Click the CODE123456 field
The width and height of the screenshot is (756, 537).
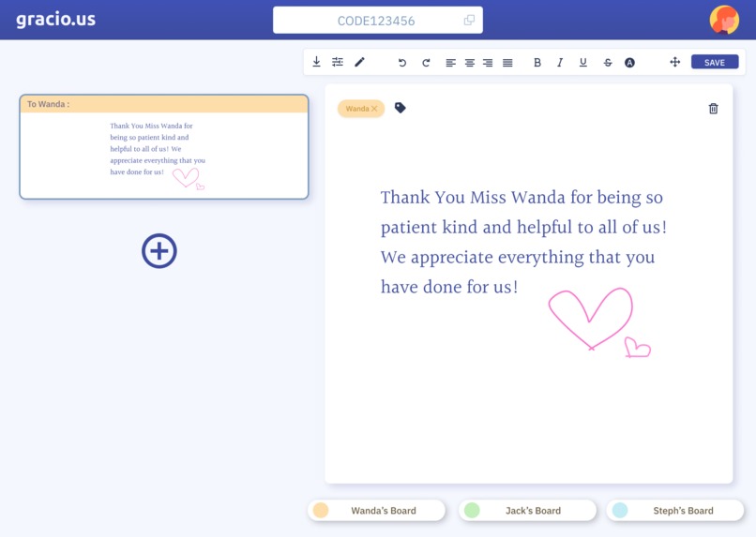pyautogui.click(x=377, y=21)
